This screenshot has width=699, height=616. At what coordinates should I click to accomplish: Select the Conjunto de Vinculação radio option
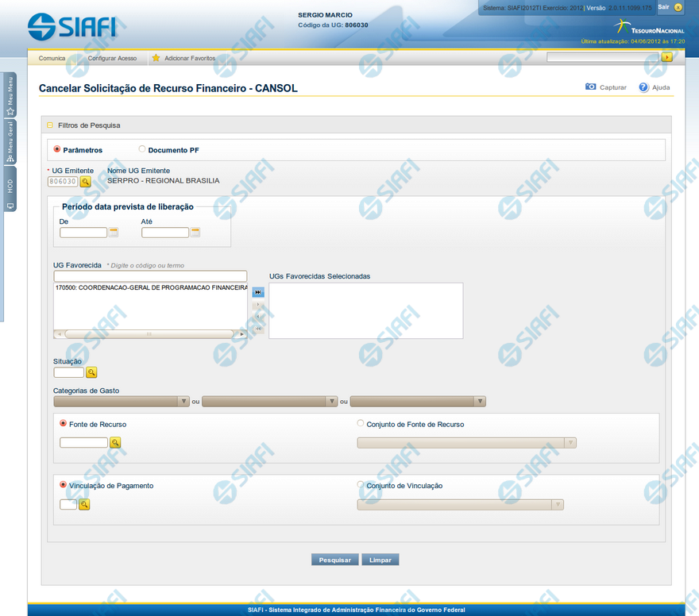pos(361,485)
